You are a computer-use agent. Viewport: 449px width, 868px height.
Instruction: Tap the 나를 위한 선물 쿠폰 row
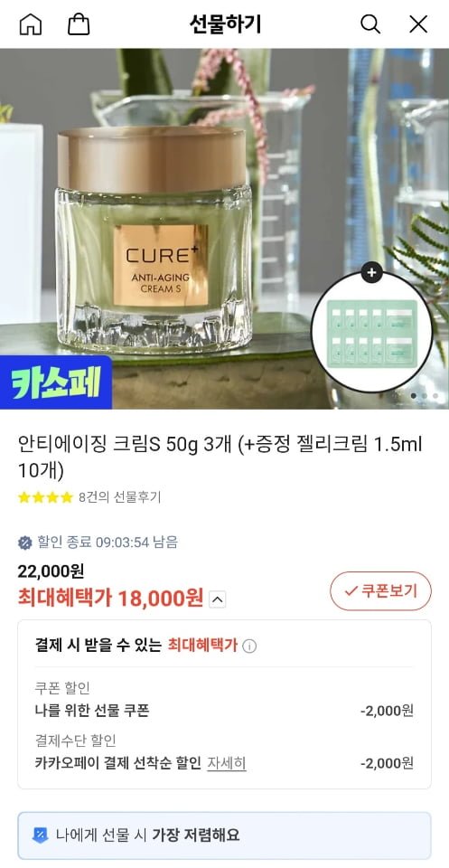click(224, 711)
